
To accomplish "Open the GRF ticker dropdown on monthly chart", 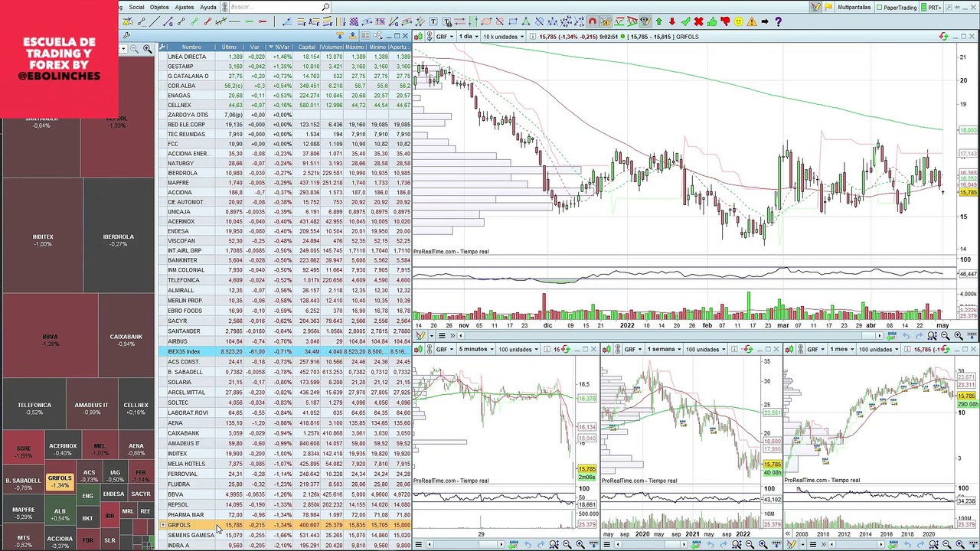I will click(x=816, y=349).
